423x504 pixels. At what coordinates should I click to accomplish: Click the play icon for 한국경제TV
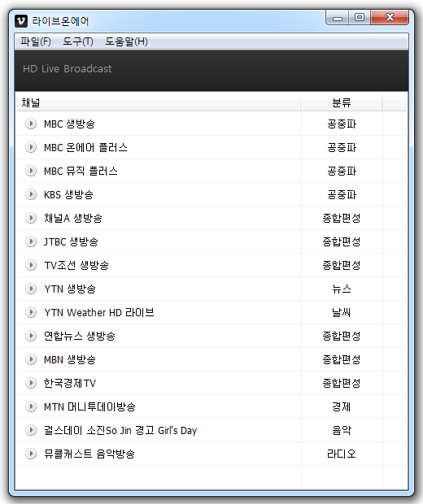31,383
